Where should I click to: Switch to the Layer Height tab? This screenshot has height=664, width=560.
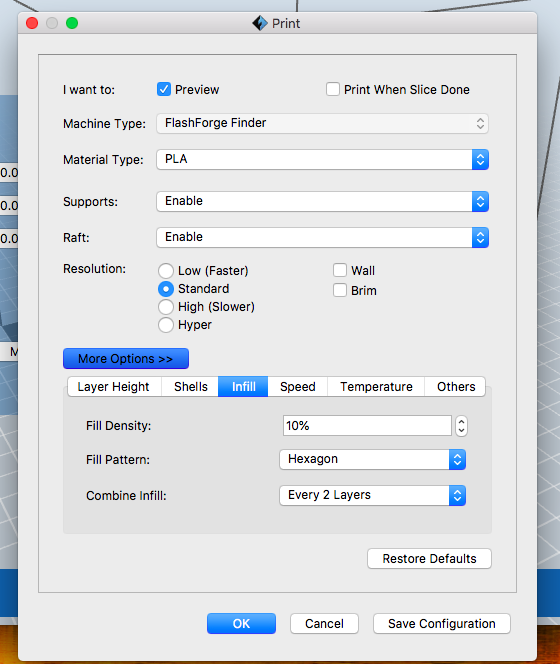tap(114, 387)
